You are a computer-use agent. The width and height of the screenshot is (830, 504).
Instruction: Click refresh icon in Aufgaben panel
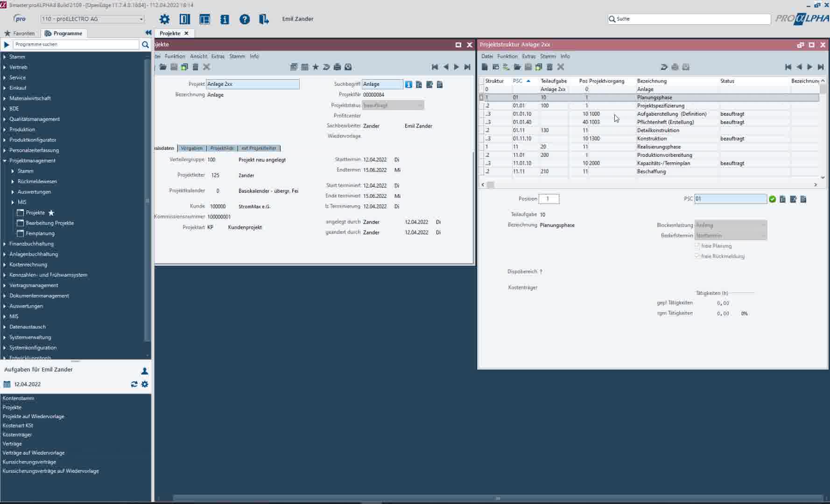coord(134,384)
